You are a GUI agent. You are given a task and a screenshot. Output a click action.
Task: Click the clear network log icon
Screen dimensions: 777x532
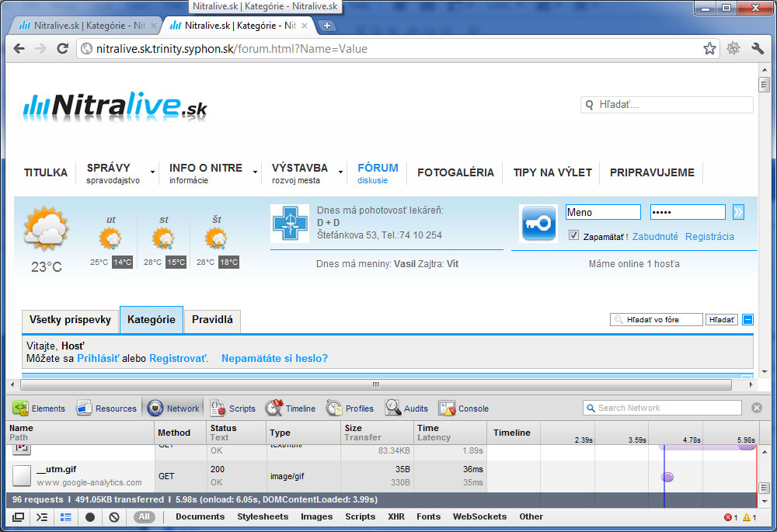(x=114, y=517)
